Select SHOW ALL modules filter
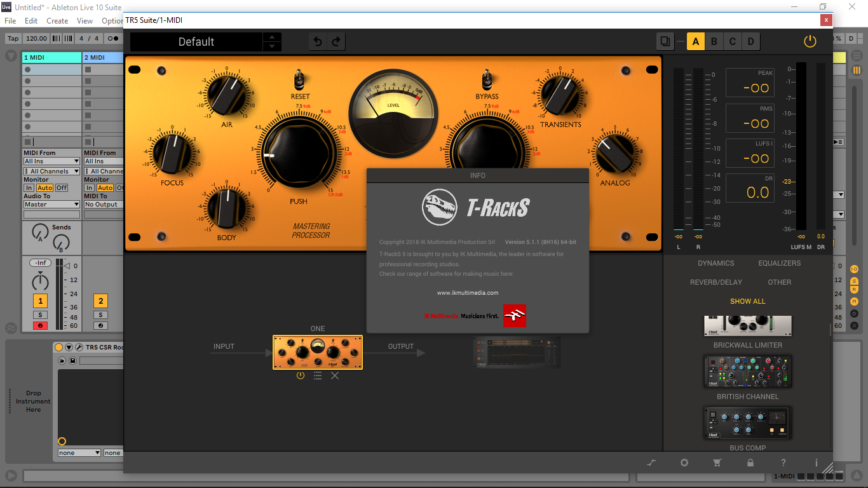The height and width of the screenshot is (488, 868). pos(747,301)
